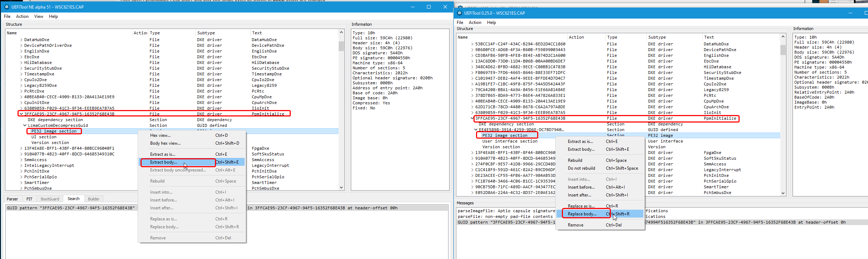The height and width of the screenshot is (259, 868).
Task: Open View menu in UEFITool NE window
Action: coord(39,16)
